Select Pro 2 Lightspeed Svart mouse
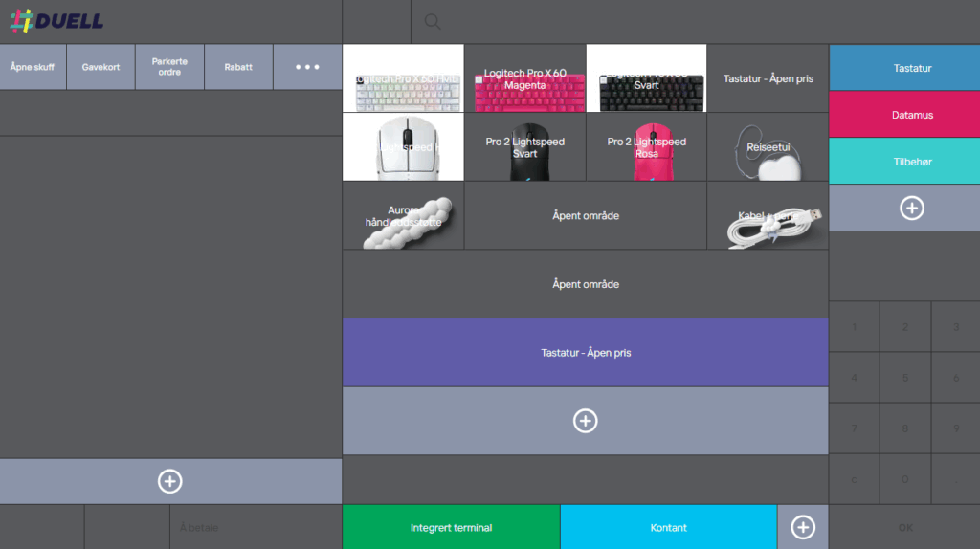The height and width of the screenshot is (549, 980). point(525,146)
